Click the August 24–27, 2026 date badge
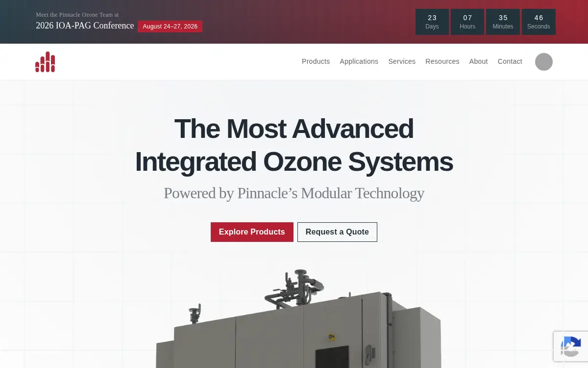The image size is (588, 368). coord(170,26)
